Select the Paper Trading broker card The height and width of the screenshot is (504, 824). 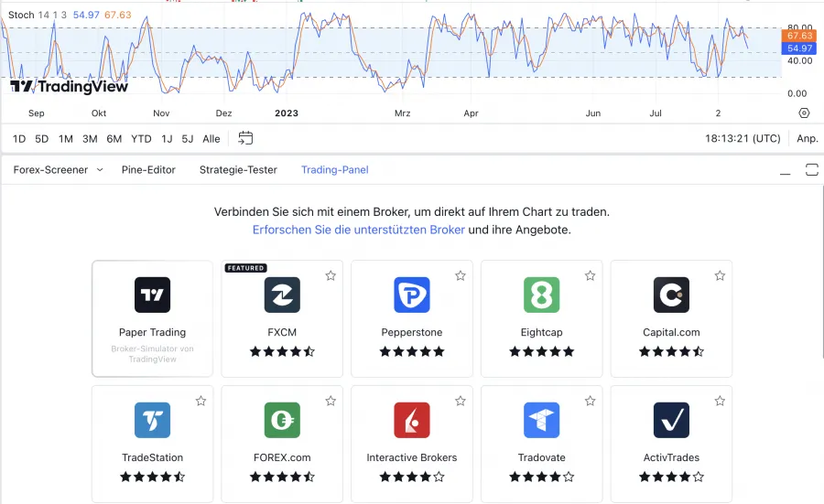(x=152, y=318)
